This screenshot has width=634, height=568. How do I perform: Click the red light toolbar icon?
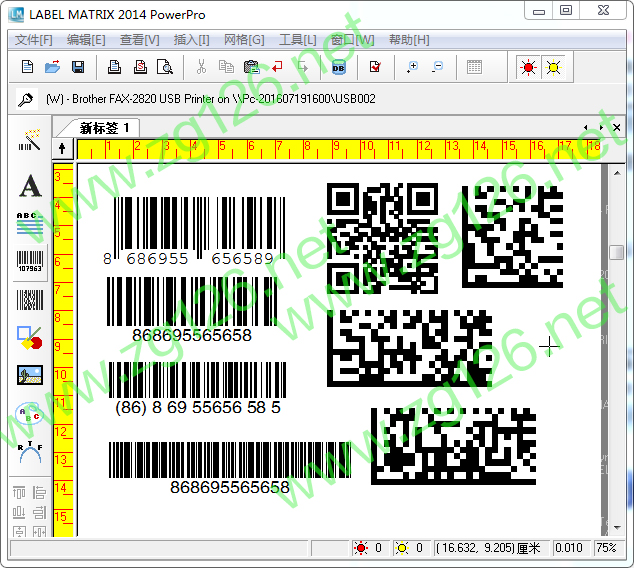[528, 67]
